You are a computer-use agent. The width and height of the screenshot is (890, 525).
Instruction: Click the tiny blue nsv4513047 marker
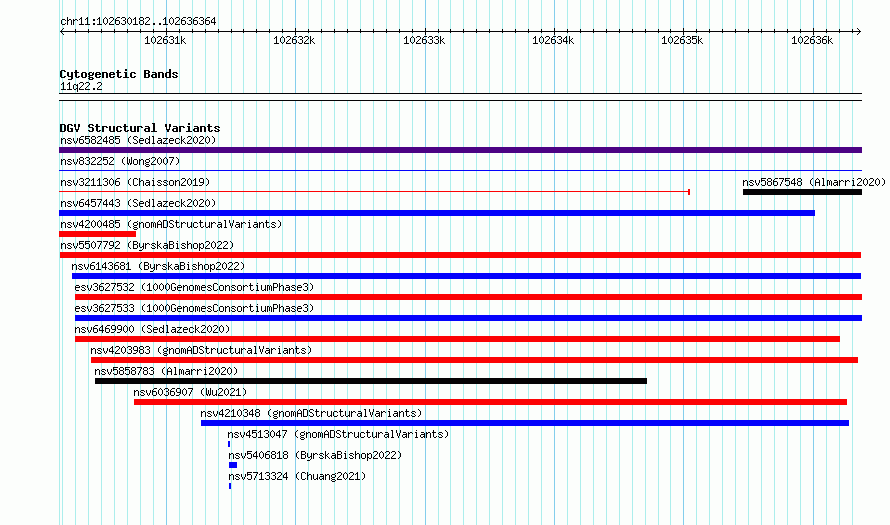[x=229, y=444]
